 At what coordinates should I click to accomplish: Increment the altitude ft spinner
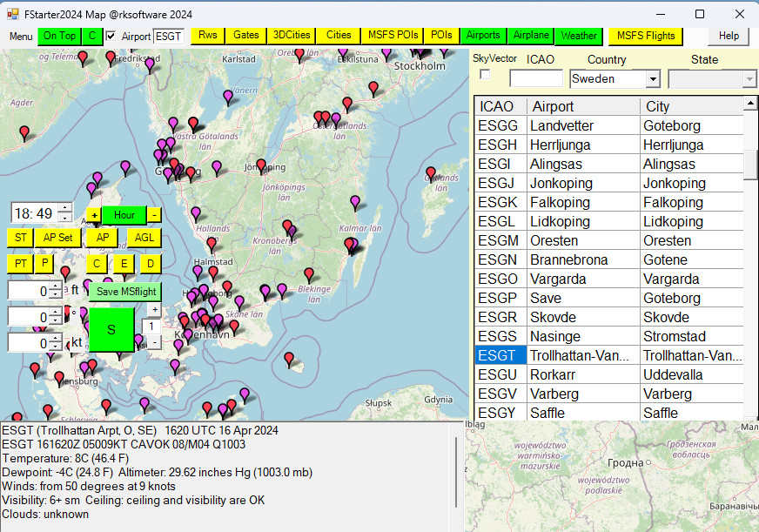tap(56, 286)
